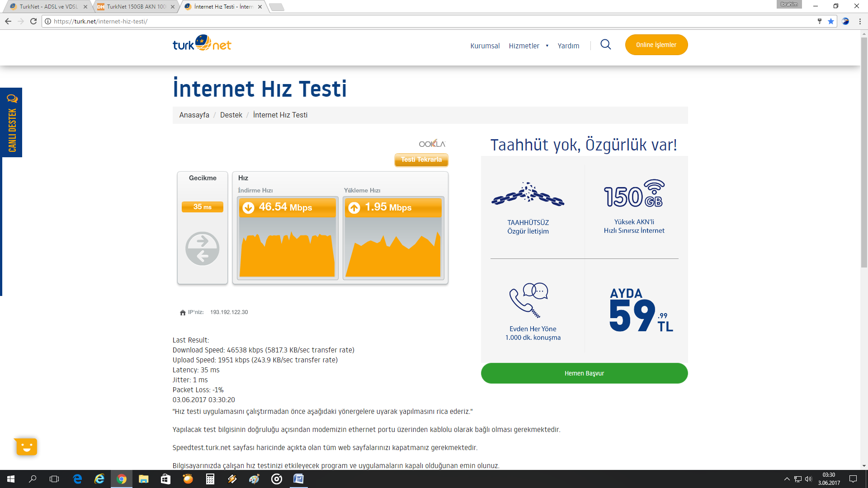
Task: Open the Chrome three-dot menu
Action: click(x=860, y=21)
